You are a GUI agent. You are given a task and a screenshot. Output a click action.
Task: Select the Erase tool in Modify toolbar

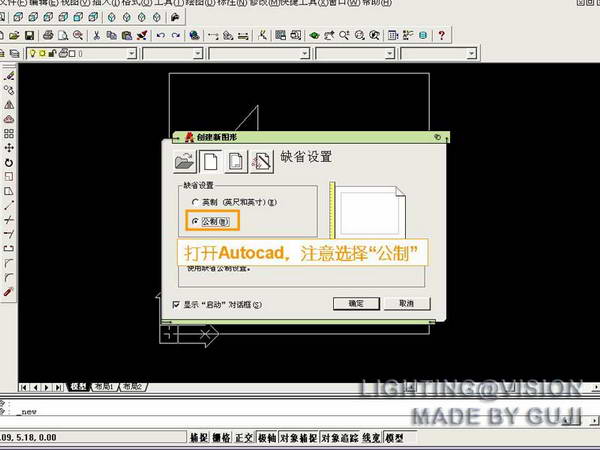coord(9,76)
